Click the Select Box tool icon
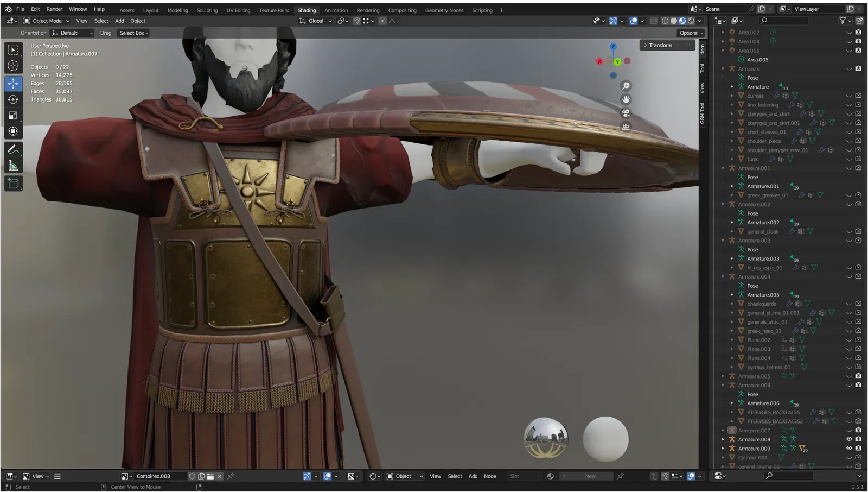This screenshot has width=868, height=492. 13,50
